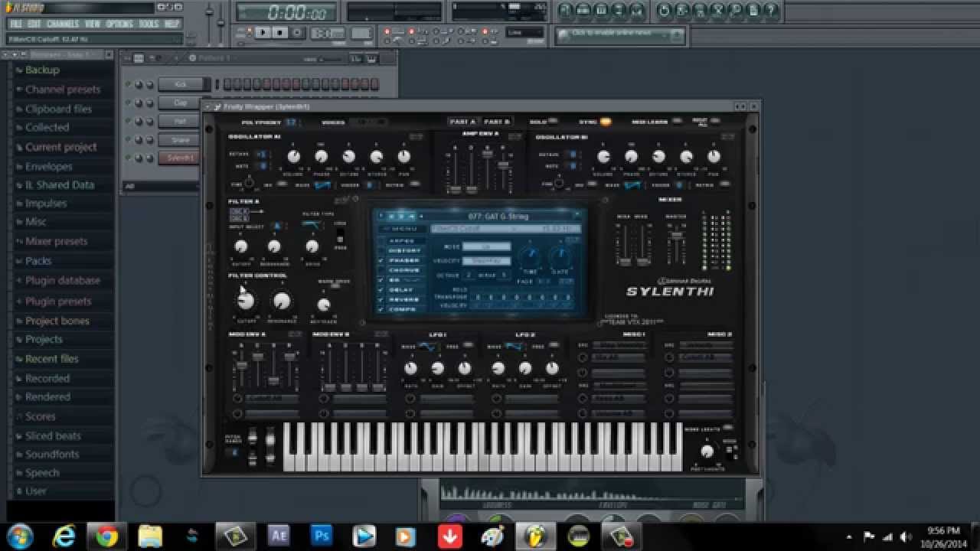Open the EDIT menu
Screen dimensions: 980x551
point(34,24)
